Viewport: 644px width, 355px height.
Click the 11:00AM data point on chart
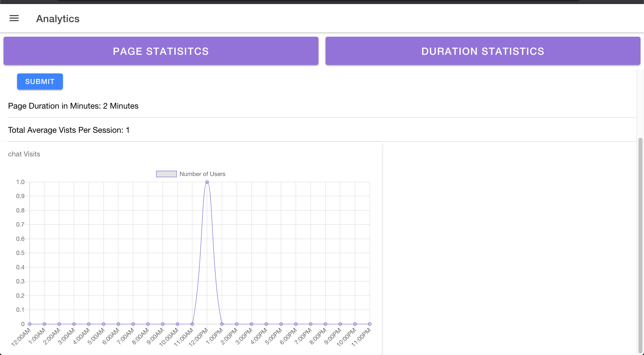(x=192, y=324)
